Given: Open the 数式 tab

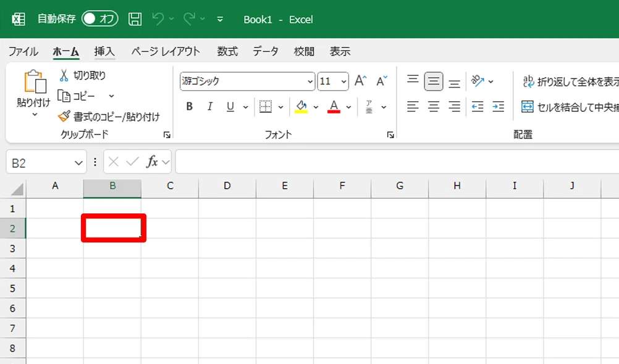Looking at the screenshot, I should coord(227,51).
